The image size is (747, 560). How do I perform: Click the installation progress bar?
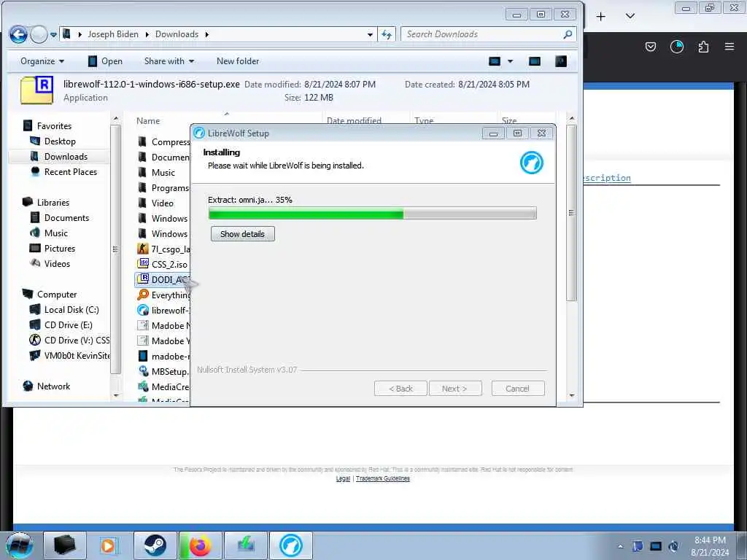click(373, 214)
